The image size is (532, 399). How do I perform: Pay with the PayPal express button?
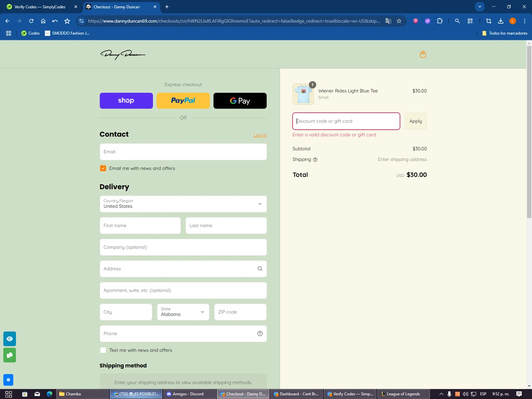(183, 101)
